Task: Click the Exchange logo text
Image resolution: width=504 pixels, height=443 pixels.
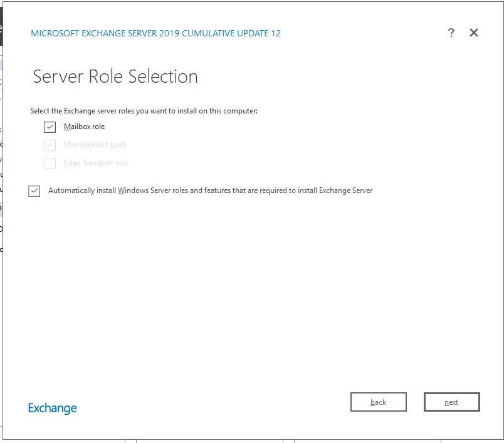Action: tap(53, 408)
